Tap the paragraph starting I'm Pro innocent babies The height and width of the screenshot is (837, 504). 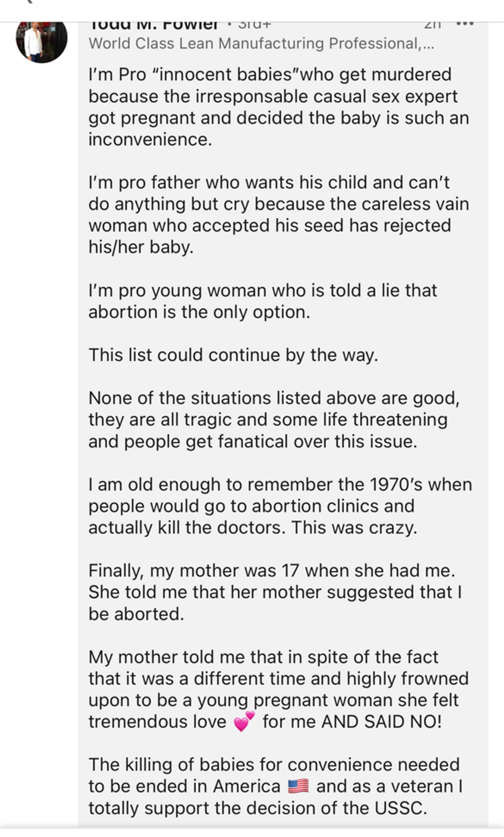coord(278,107)
